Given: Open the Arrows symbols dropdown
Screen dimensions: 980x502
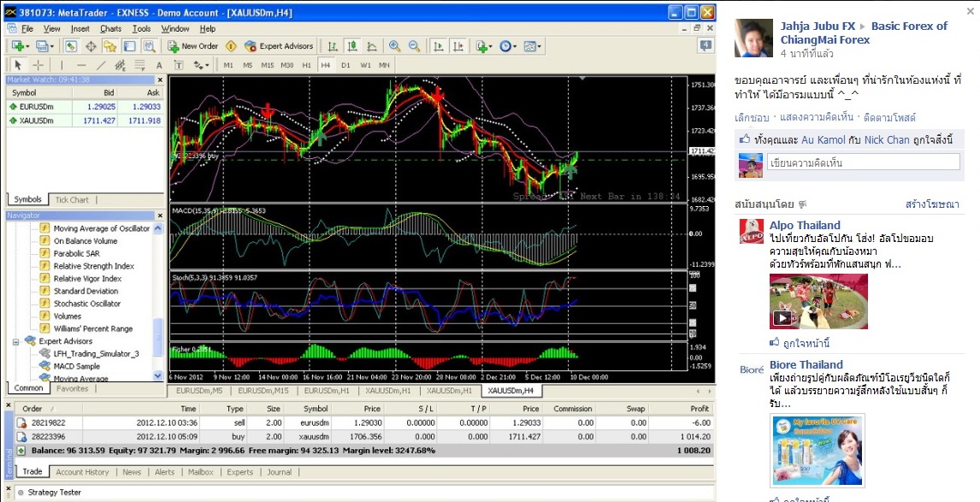Looking at the screenshot, I should [201, 65].
